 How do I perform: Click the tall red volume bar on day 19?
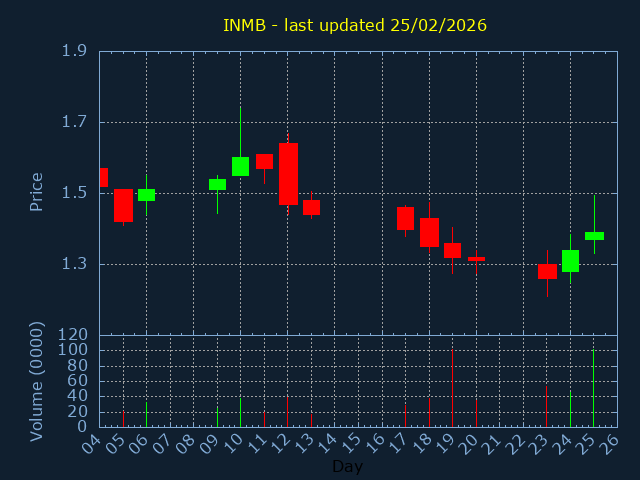[452, 388]
